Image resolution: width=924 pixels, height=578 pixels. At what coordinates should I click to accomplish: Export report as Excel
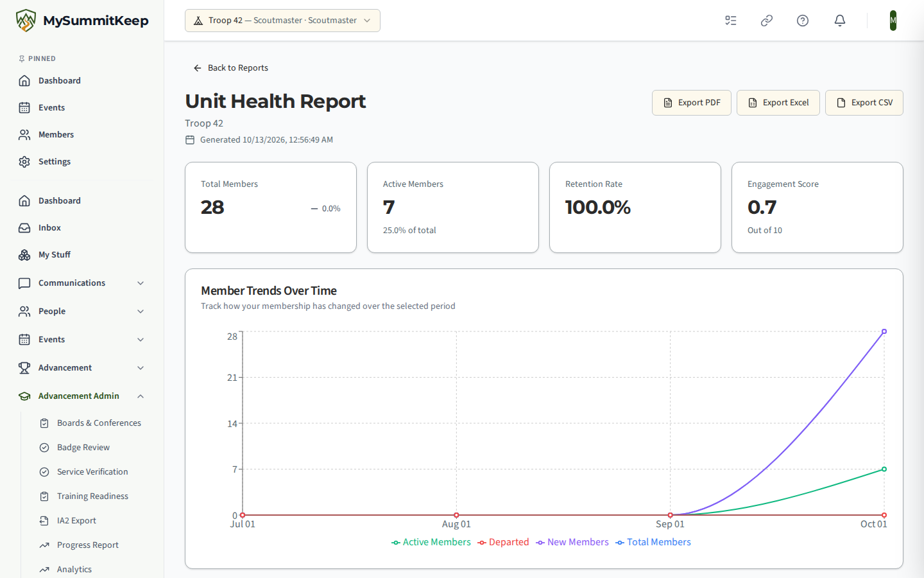click(778, 103)
